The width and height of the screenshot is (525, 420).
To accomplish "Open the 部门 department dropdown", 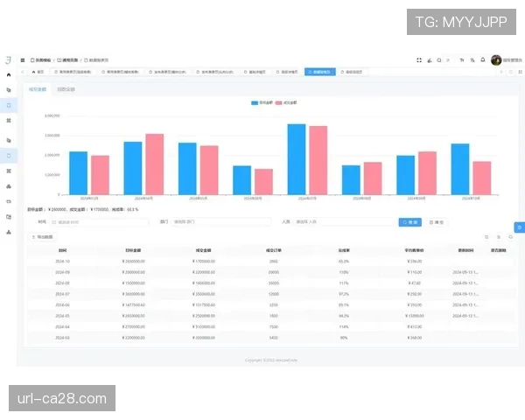I will [219, 222].
